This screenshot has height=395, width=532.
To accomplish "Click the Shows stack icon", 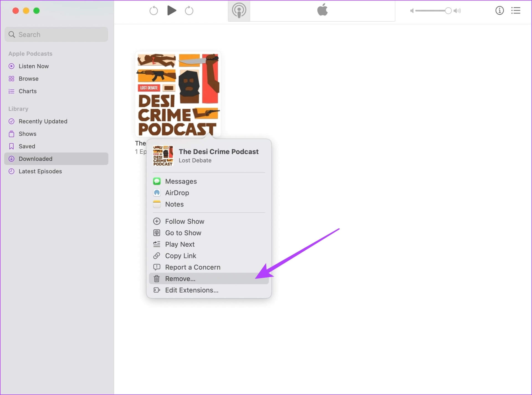I will point(11,134).
